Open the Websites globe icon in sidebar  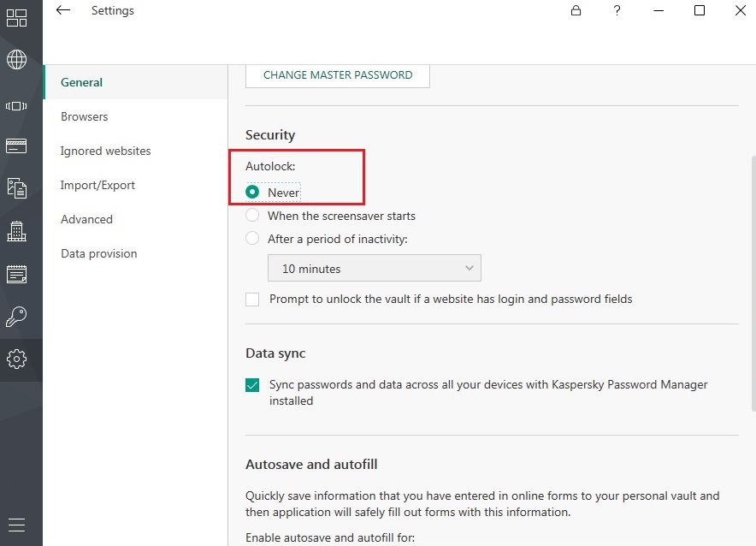coord(16,60)
